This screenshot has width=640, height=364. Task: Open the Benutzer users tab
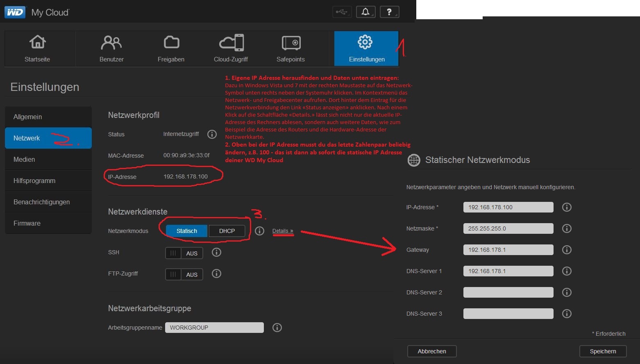pos(111,48)
